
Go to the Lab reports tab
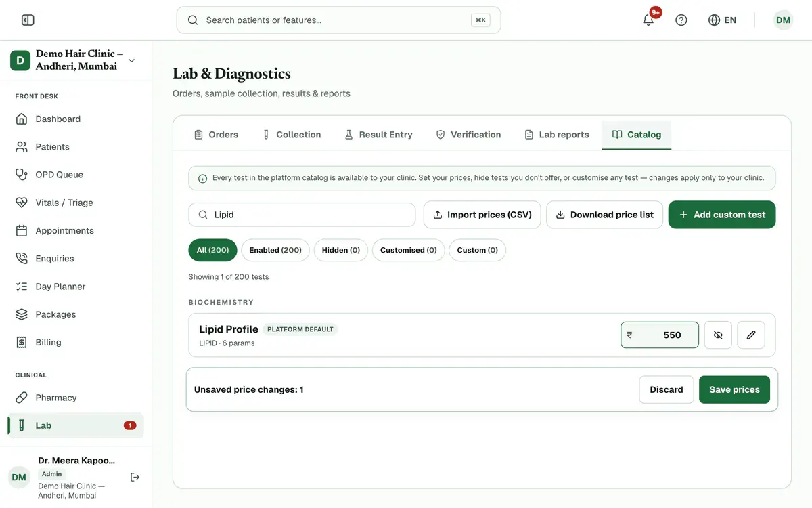point(557,135)
